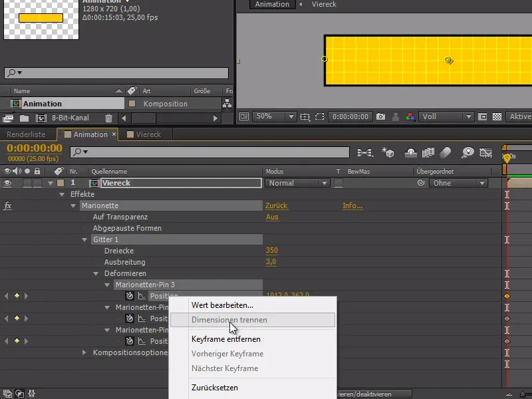Click the graph editor icon for Pin 3 Position
This screenshot has width=532, height=399.
[x=142, y=296]
